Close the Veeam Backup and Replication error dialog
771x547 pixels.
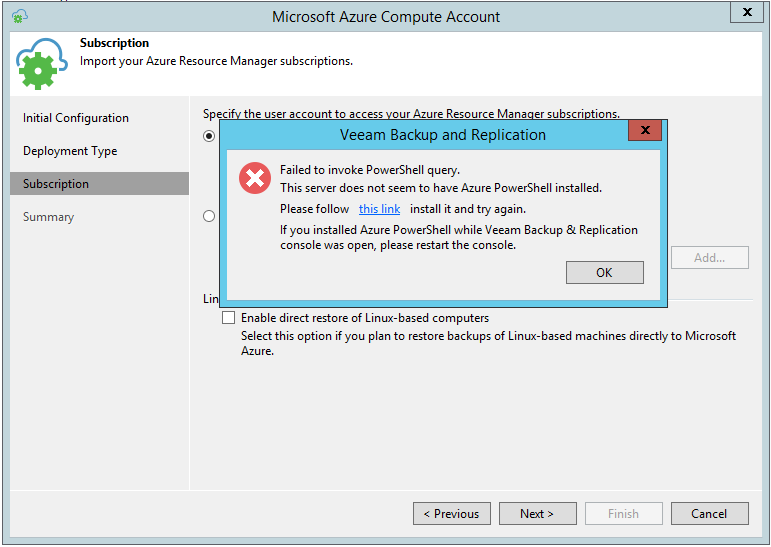[645, 130]
